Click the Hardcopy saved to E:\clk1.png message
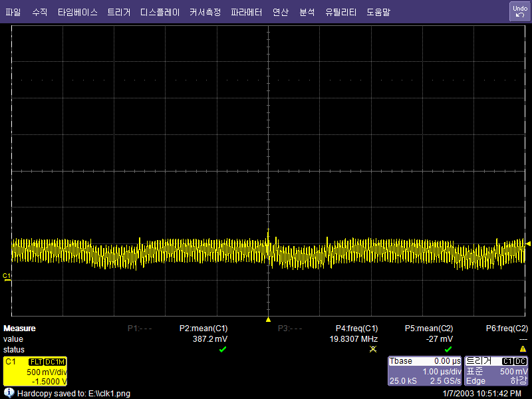This screenshot has height=399, width=532. pyautogui.click(x=73, y=392)
